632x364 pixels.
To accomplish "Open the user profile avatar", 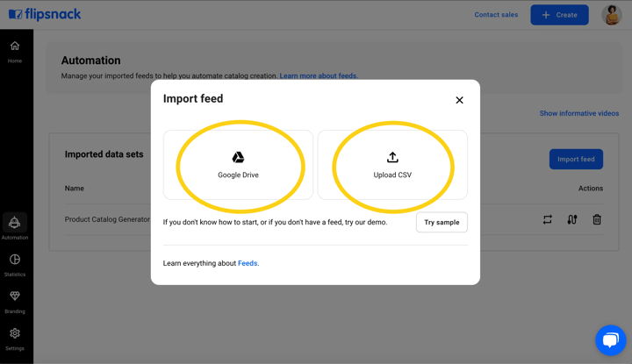I will pos(612,15).
